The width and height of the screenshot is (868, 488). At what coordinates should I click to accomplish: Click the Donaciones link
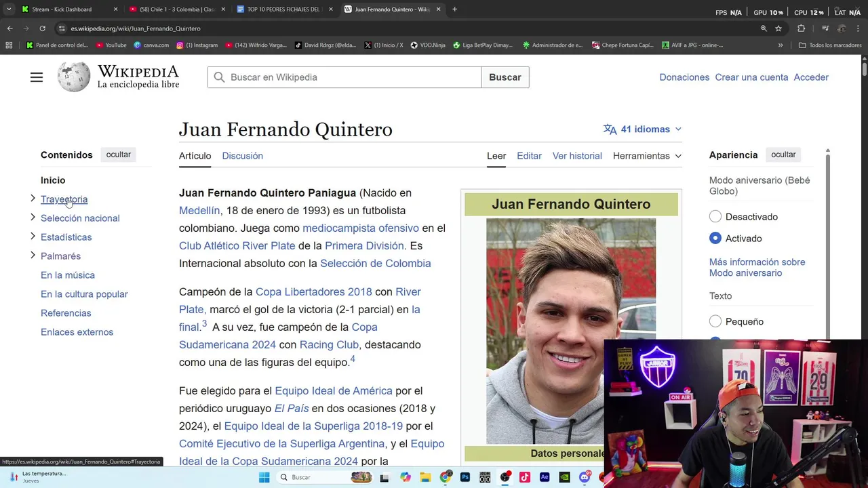click(684, 77)
